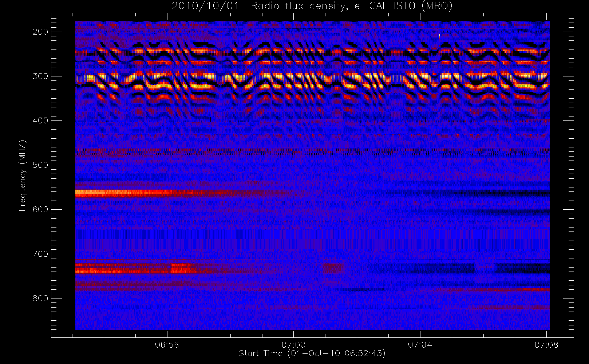This screenshot has width=589, height=364.
Task: Click the 07:00 time tick label
Action: tap(293, 345)
